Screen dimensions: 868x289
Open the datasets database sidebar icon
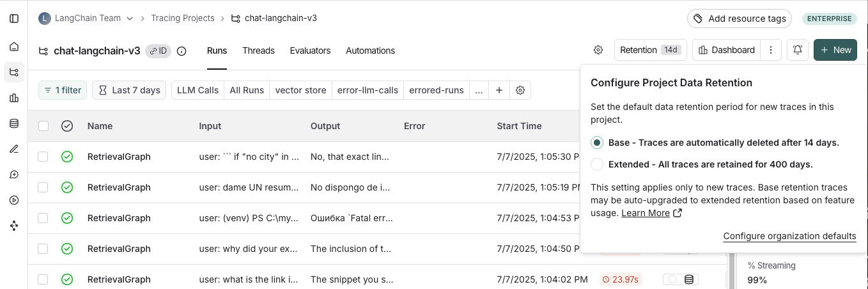(14, 123)
